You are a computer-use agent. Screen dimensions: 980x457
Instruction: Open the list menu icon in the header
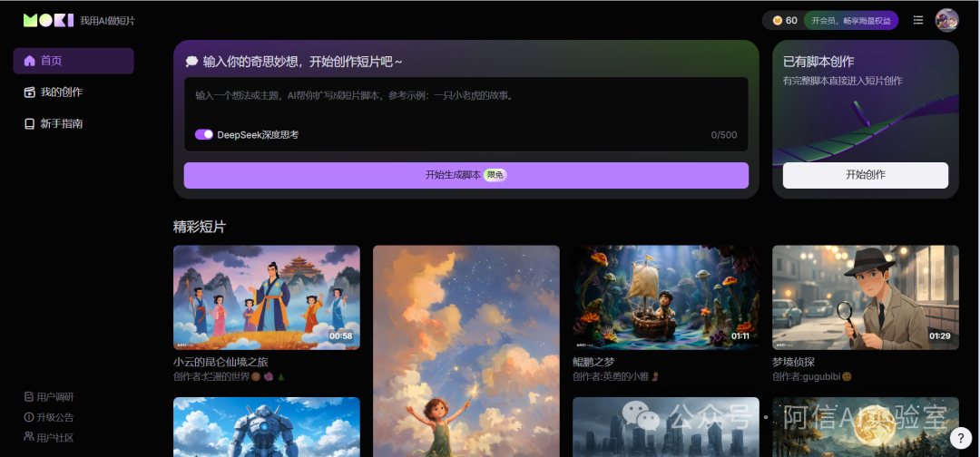[x=918, y=21]
